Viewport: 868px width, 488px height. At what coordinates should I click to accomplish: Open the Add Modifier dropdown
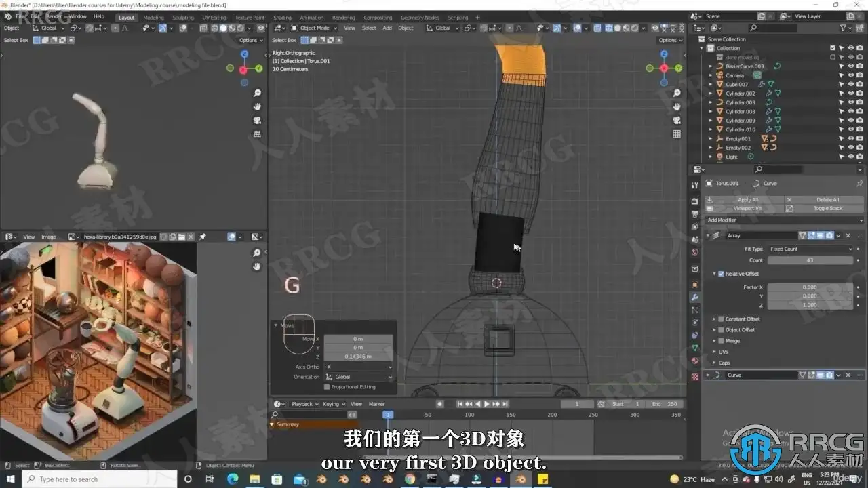(785, 220)
